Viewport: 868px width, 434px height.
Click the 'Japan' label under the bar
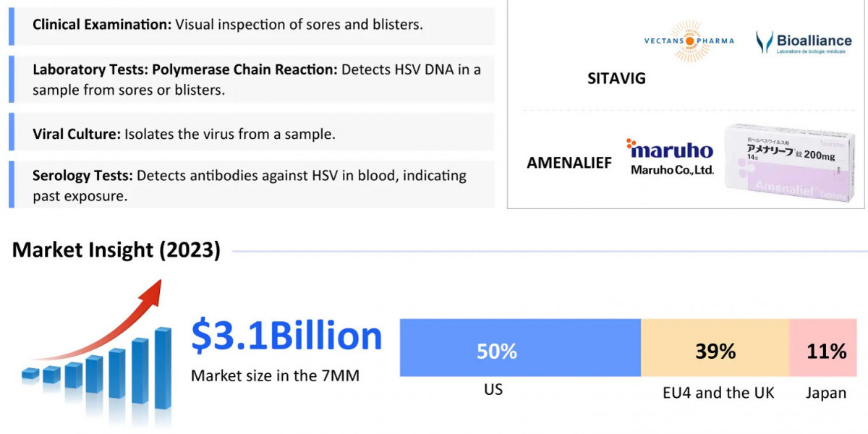(826, 393)
